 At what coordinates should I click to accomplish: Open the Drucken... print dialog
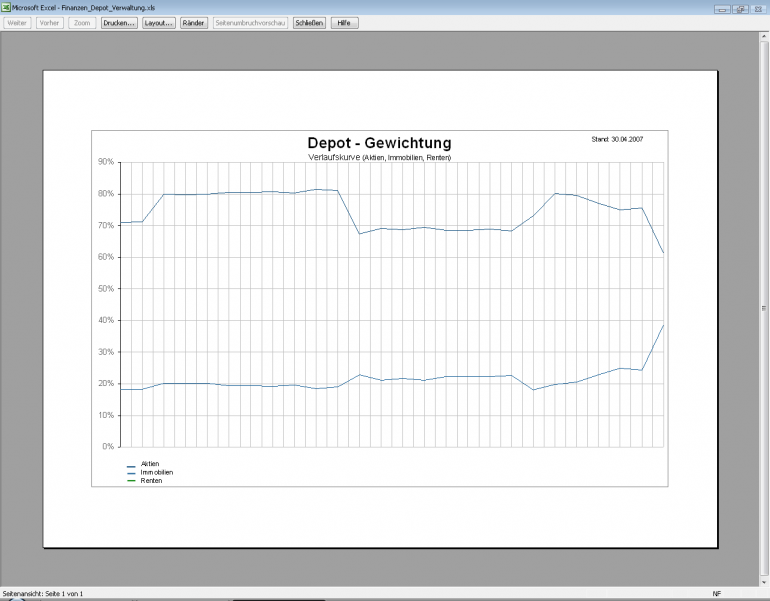(119, 22)
